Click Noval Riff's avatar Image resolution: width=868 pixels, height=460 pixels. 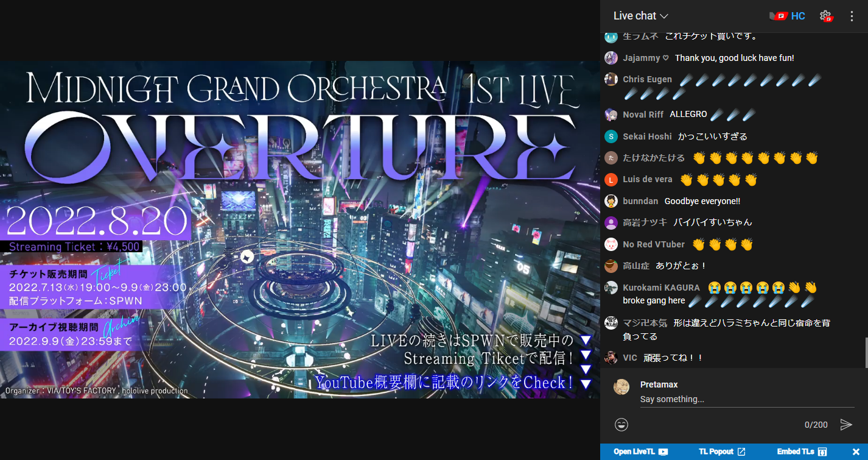pos(611,115)
